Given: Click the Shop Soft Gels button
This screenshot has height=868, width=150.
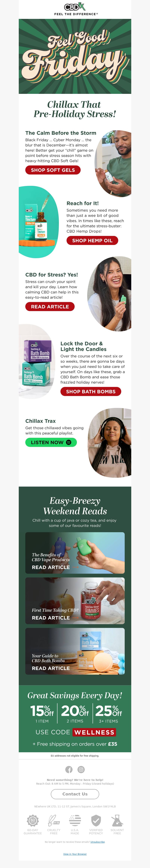Looking at the screenshot, I should pos(53,170).
